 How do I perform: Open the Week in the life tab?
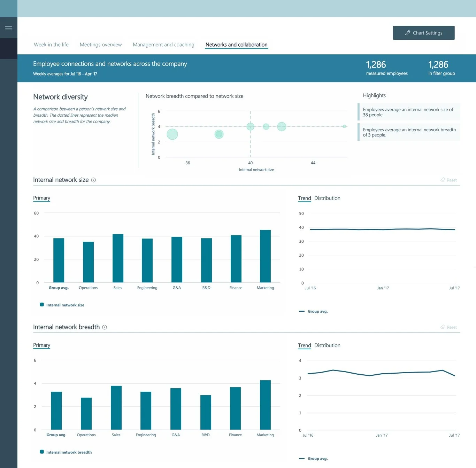tap(51, 45)
